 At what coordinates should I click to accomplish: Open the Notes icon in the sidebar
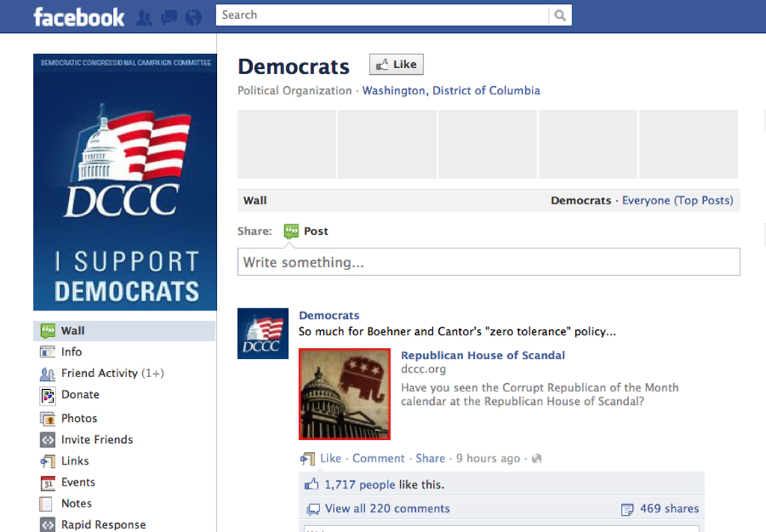(46, 504)
